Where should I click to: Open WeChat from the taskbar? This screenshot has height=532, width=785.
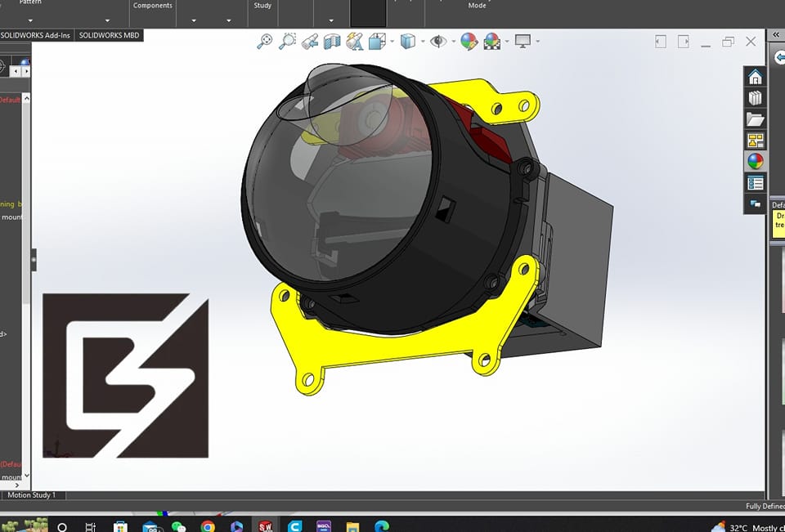click(179, 527)
